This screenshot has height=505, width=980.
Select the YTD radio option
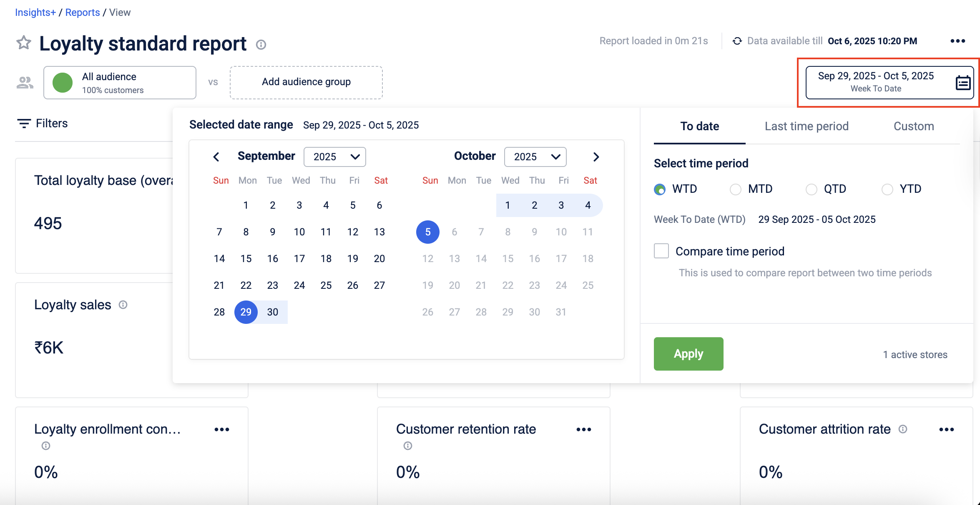(x=887, y=189)
